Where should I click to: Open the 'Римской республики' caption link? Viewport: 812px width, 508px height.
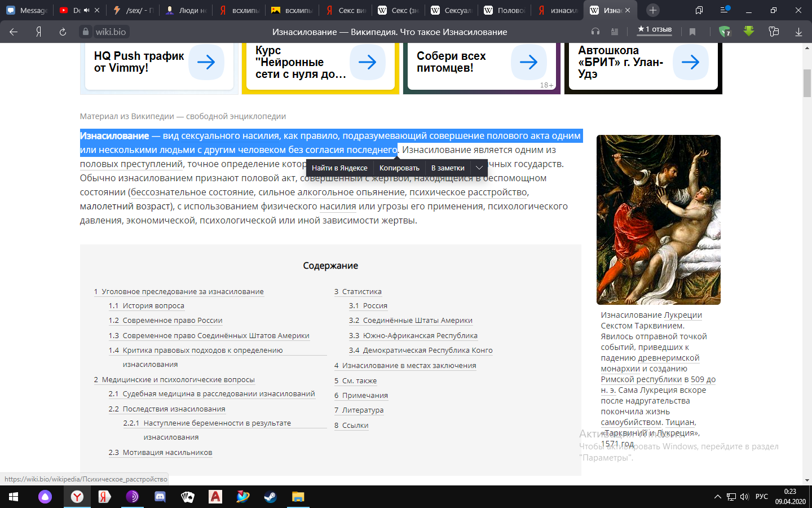tap(641, 379)
